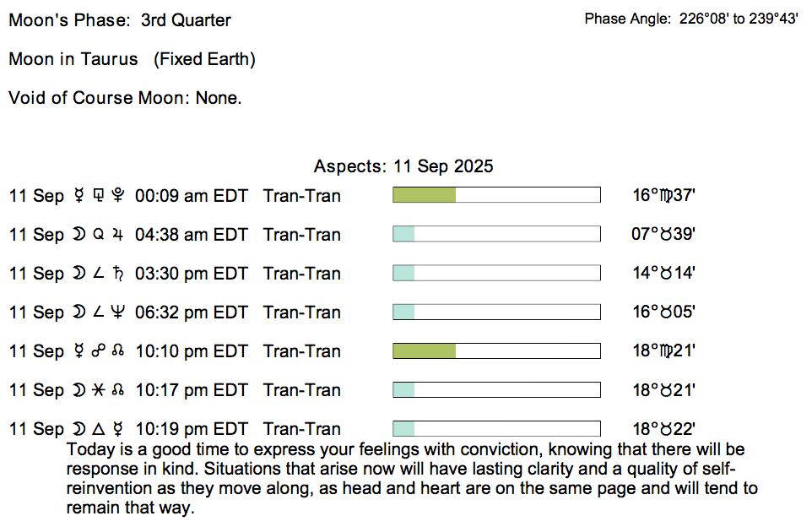
Task: Click the green progress bar for 00:09 am aspect
Action: pyautogui.click(x=425, y=196)
